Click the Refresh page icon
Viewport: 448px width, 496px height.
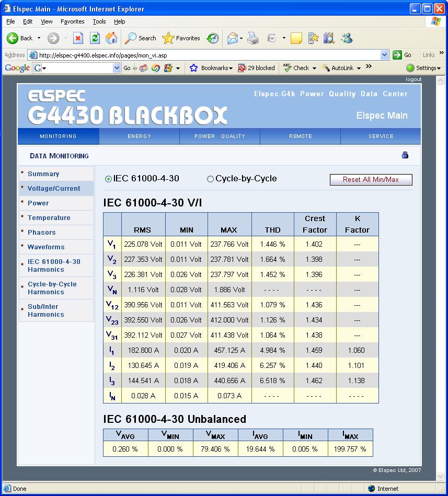click(95, 38)
